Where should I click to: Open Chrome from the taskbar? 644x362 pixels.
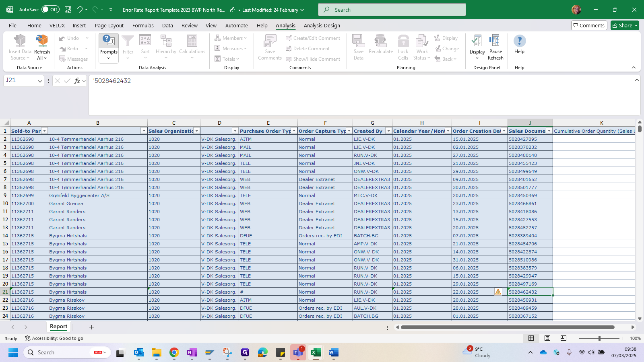[174, 353]
